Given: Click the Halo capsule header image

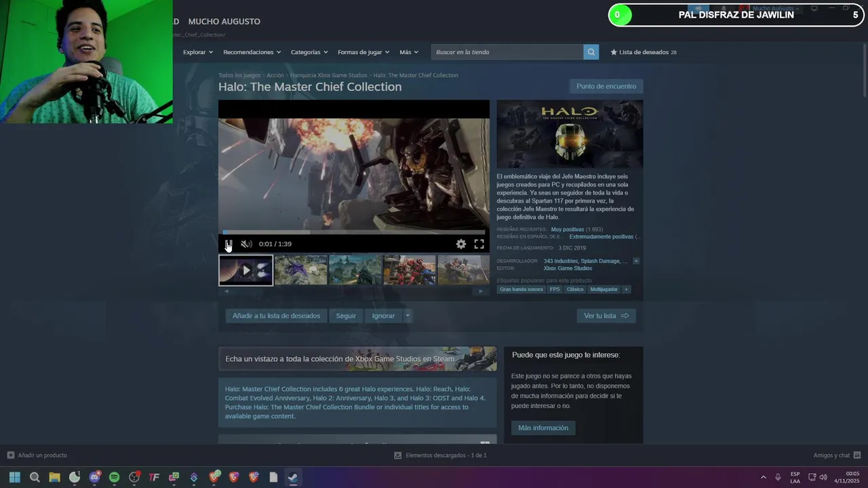Looking at the screenshot, I should pos(570,134).
